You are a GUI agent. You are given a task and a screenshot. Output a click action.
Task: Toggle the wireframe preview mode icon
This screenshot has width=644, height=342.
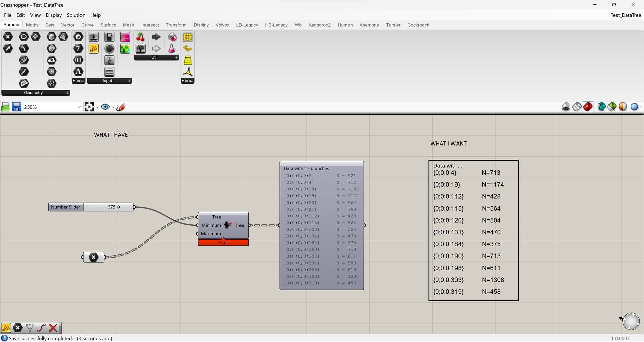click(577, 106)
